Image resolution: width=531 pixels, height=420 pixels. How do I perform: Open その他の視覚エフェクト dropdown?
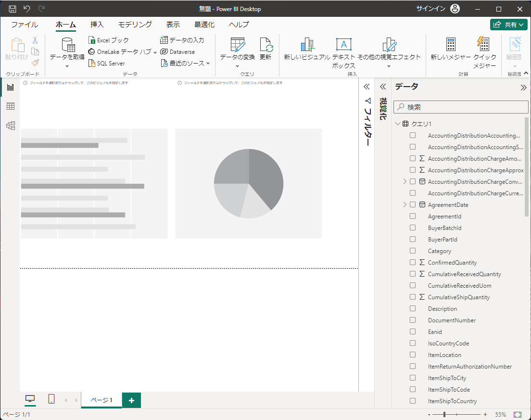389,66
